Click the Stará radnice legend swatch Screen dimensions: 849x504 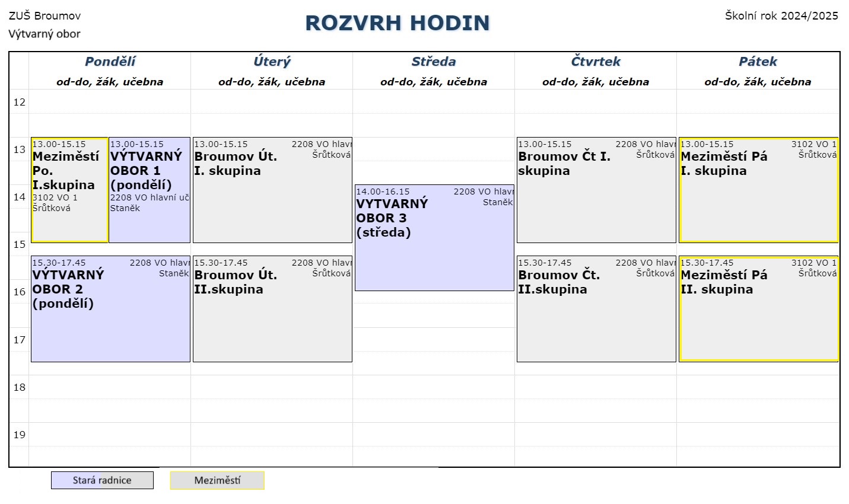point(102,480)
